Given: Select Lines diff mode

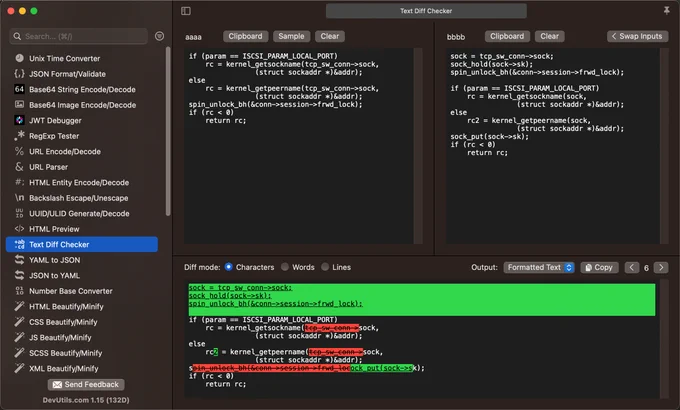Looking at the screenshot, I should tap(325, 267).
